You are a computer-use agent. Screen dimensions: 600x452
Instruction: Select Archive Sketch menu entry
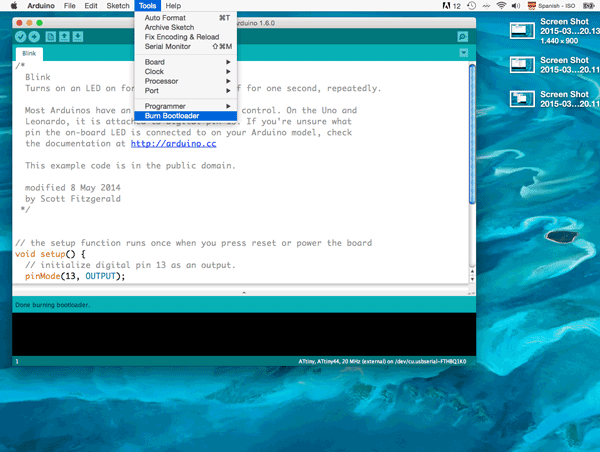pos(186,27)
